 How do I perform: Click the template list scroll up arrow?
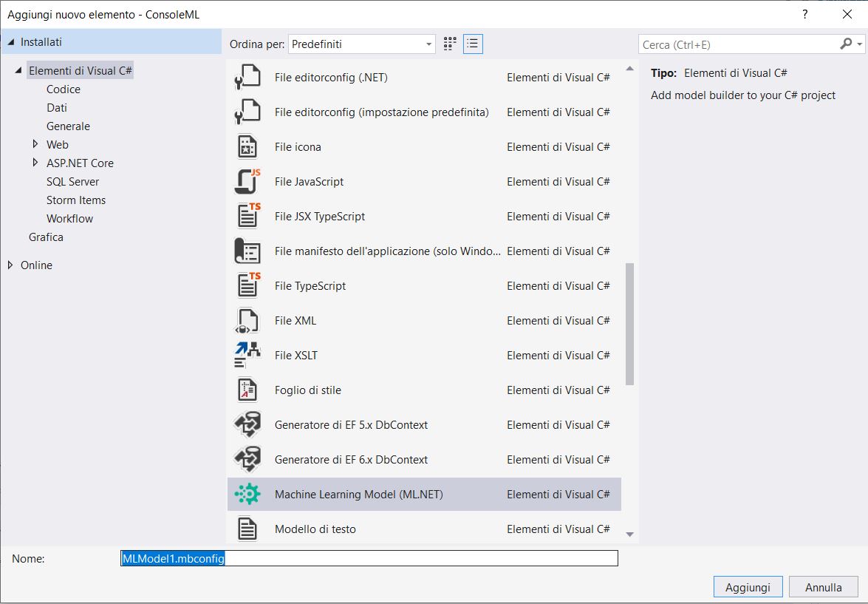click(x=629, y=69)
